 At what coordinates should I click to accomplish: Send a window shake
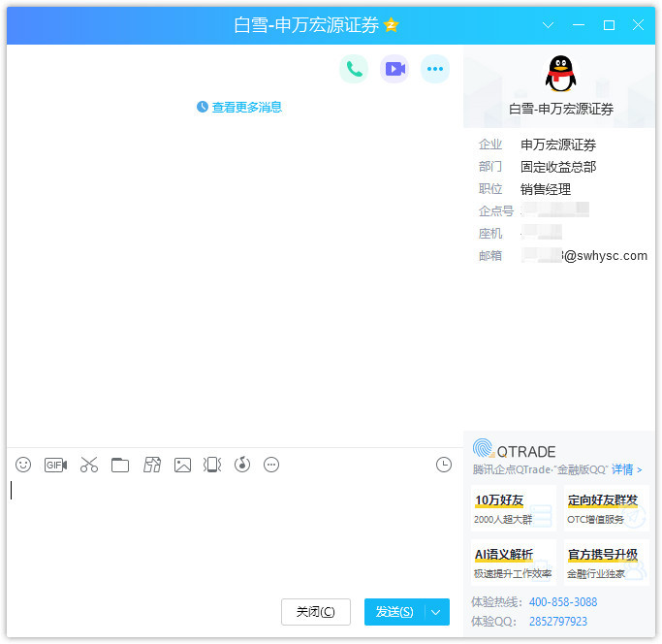click(212, 465)
